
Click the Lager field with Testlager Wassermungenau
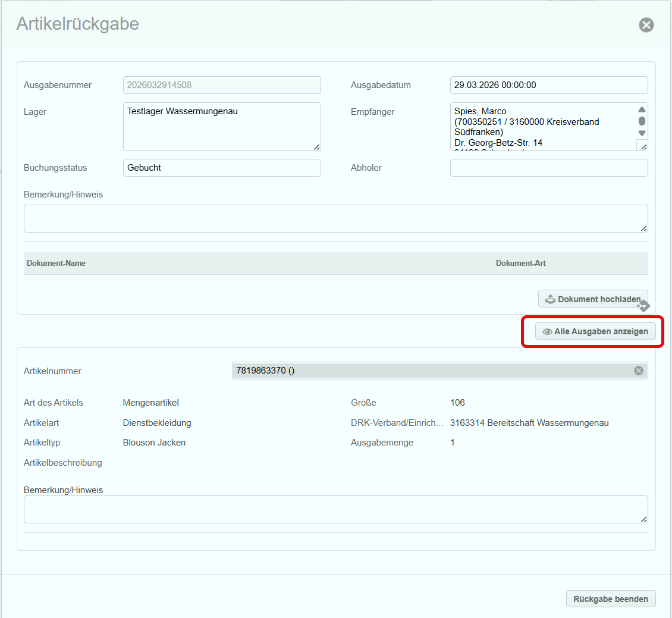(x=220, y=125)
